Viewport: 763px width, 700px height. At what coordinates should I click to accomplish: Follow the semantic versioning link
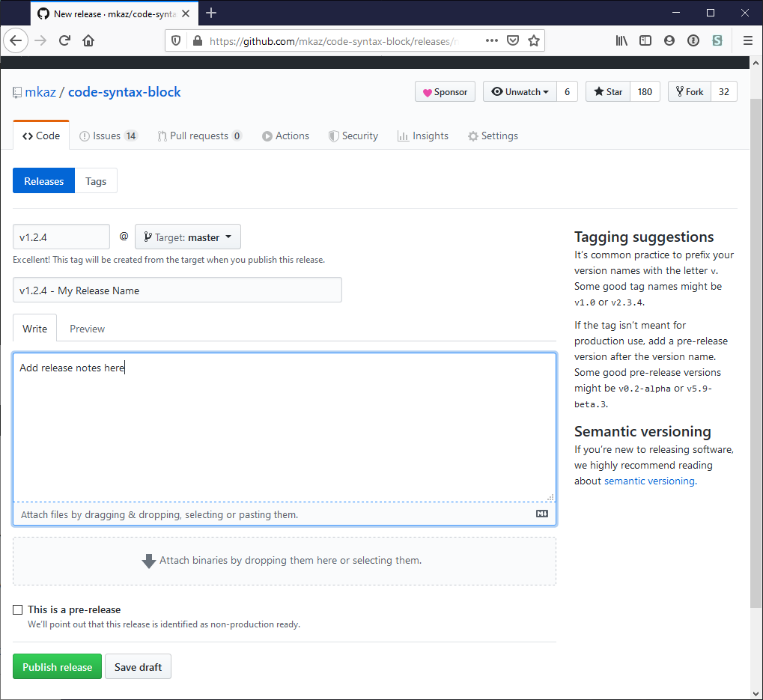(x=651, y=481)
